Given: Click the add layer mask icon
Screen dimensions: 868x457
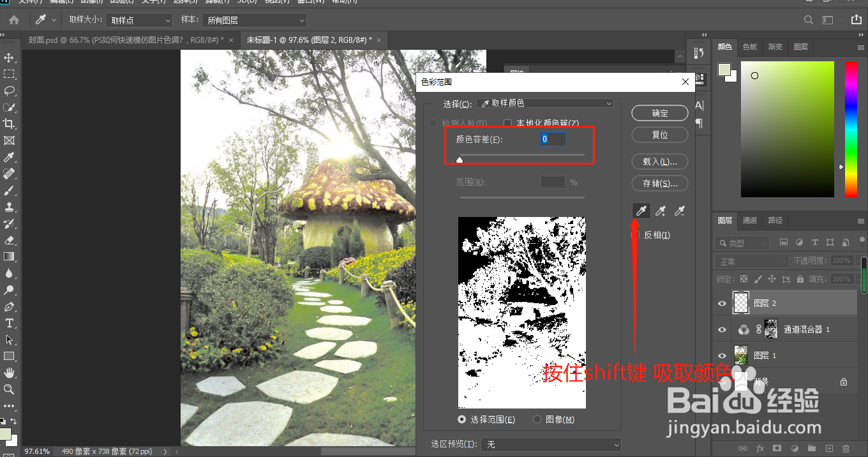Looking at the screenshot, I should (777, 449).
